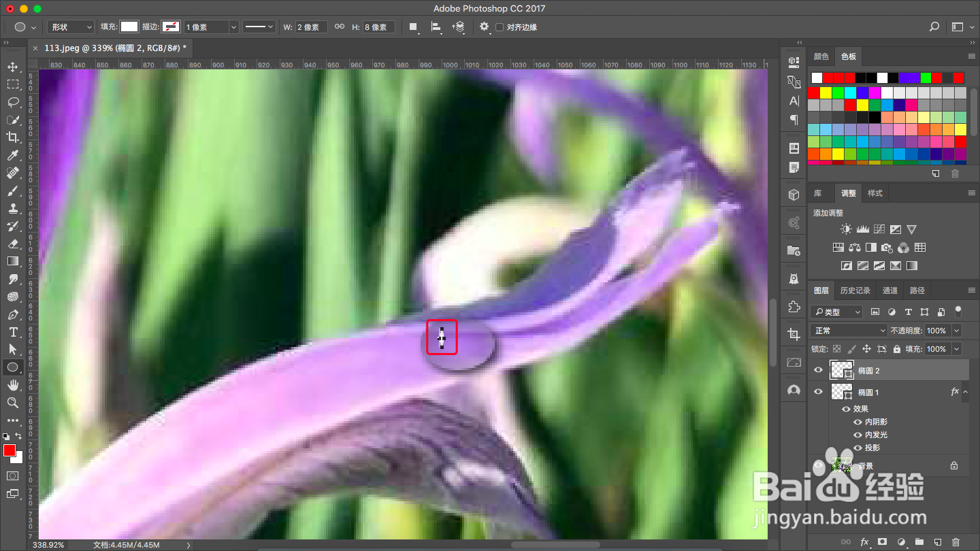Image resolution: width=980 pixels, height=551 pixels.
Task: Select the Gradient tool
Action: point(13,261)
